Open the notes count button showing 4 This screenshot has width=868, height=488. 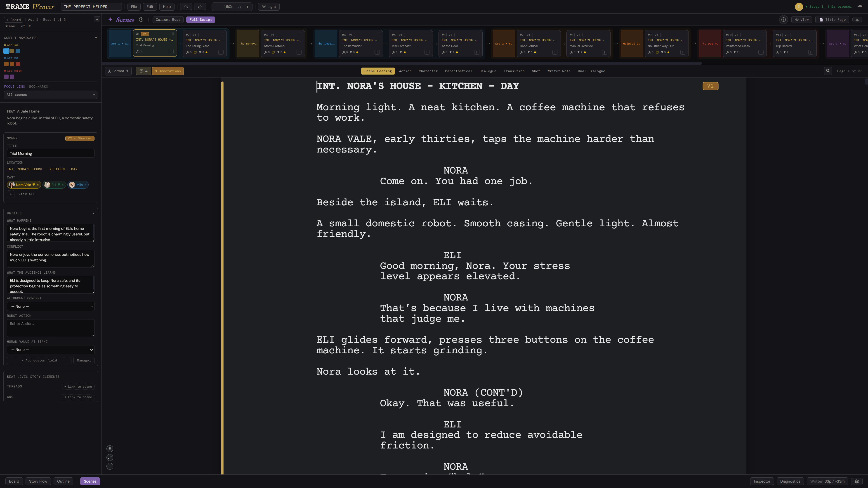point(144,71)
